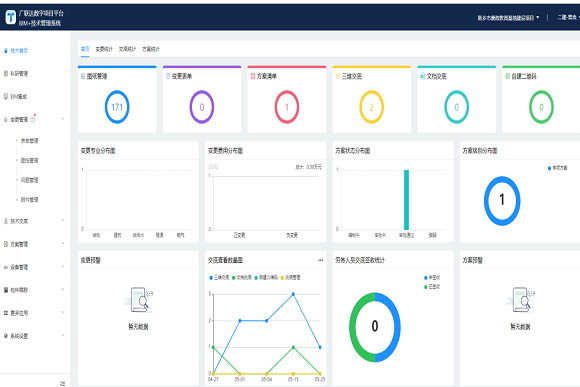Collapse the sidebar using bottom toggle icon
This screenshot has height=387, width=580.
coord(62,383)
